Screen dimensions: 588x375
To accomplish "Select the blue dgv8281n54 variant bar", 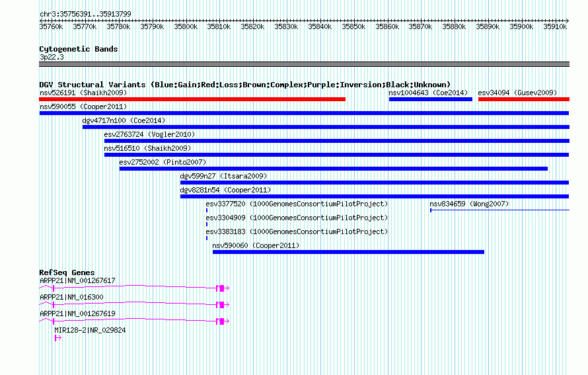I will (x=375, y=196).
